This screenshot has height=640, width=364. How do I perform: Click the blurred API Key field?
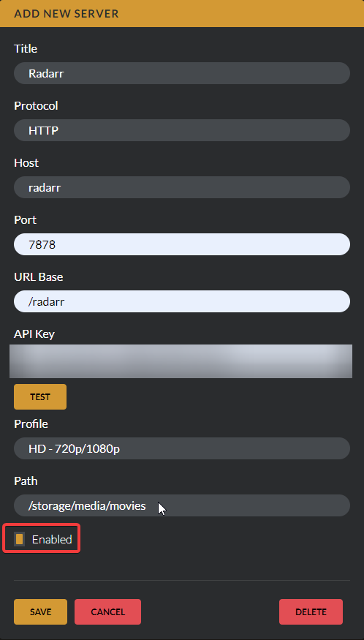(181, 361)
